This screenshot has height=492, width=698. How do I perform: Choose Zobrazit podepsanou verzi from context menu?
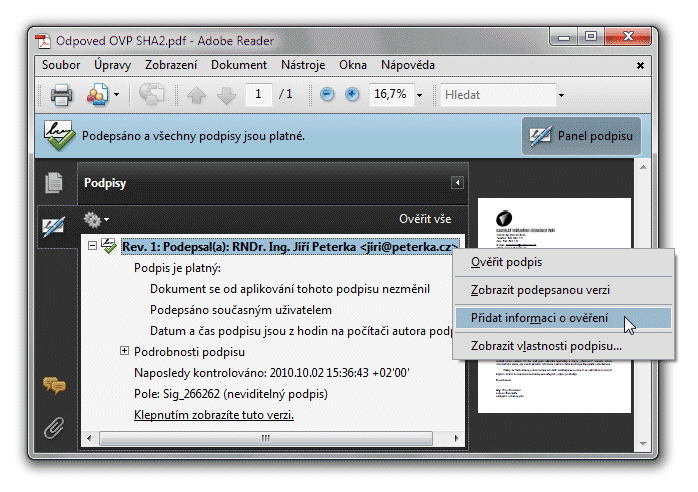click(x=563, y=290)
